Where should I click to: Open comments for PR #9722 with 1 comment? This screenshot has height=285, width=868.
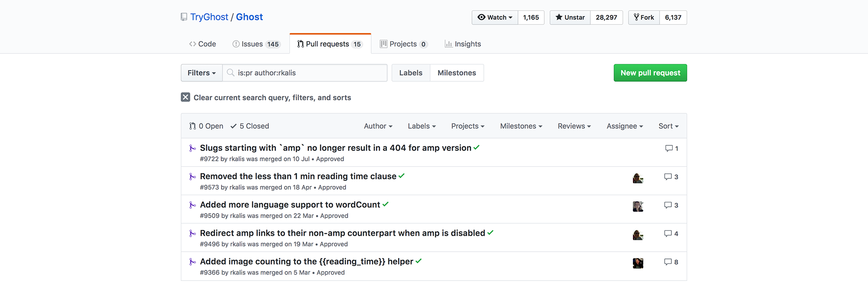click(671, 149)
